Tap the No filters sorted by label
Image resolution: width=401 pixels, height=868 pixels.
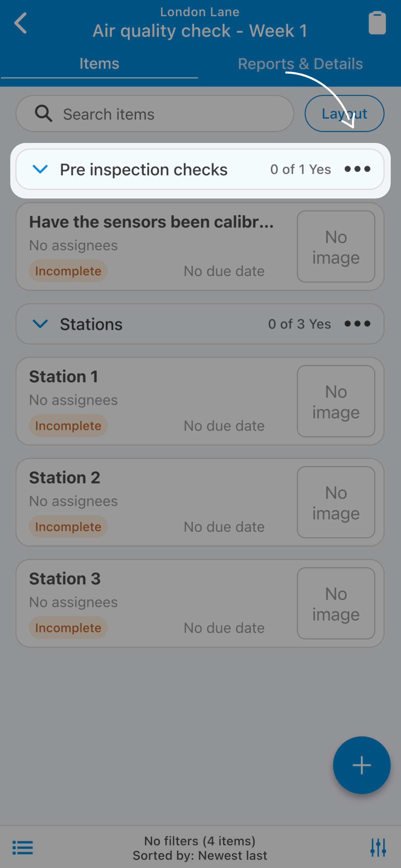(x=200, y=848)
